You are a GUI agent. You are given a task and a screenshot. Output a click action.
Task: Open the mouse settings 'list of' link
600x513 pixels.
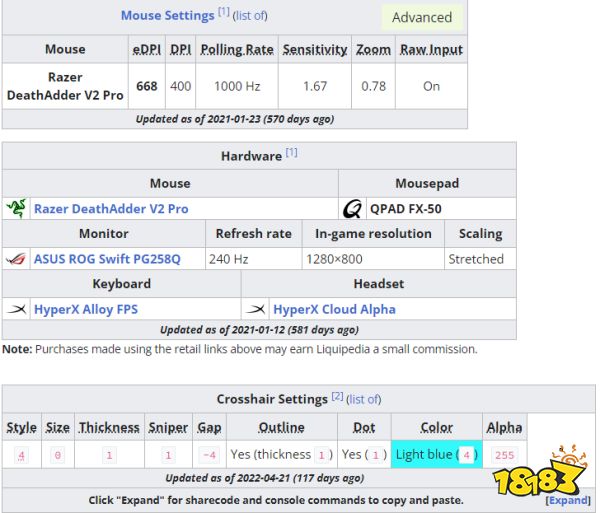pyautogui.click(x=250, y=16)
